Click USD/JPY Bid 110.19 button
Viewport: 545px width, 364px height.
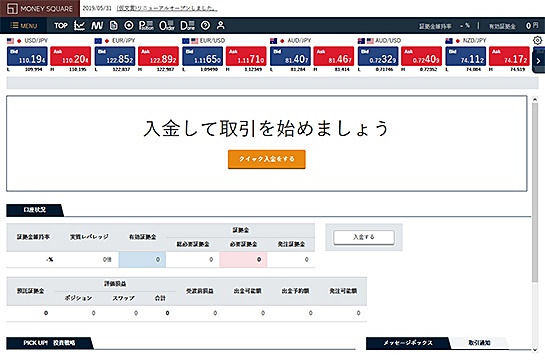pos(27,56)
